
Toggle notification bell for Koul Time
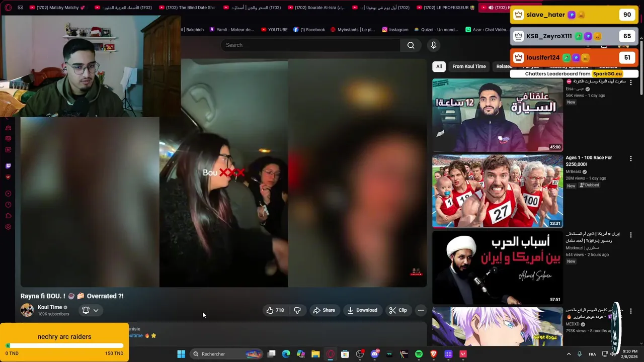[x=86, y=310]
